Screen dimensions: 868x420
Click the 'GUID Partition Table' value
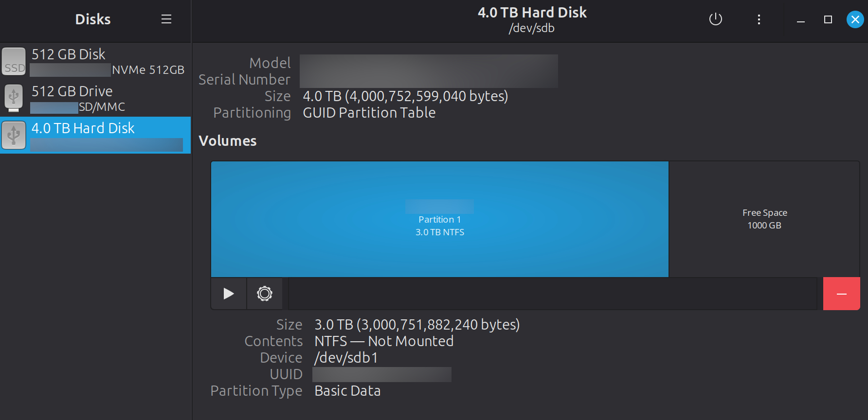[x=369, y=113]
